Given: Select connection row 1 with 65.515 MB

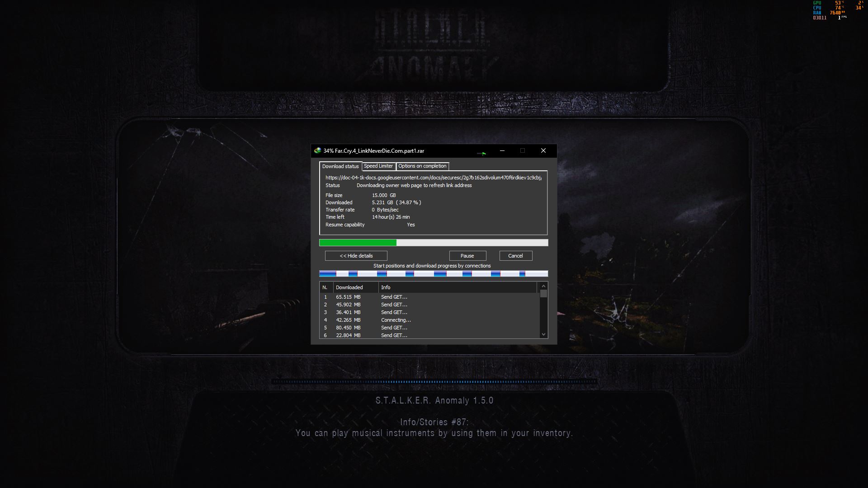Looking at the screenshot, I should tap(348, 297).
